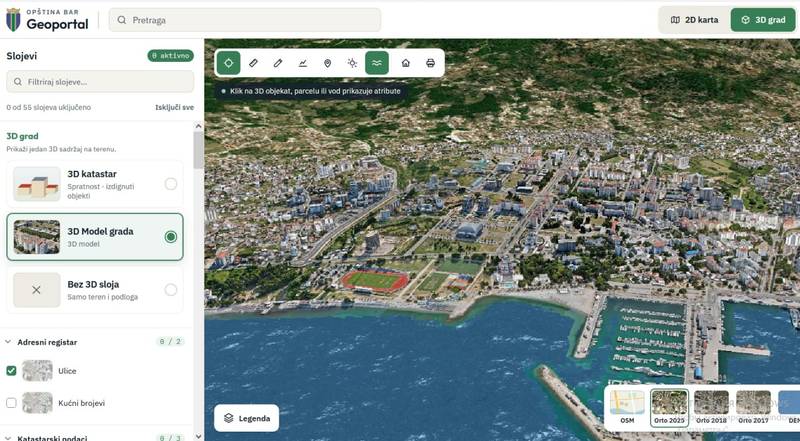Select Bez 3D sloja radio option
Viewport: 800px width, 441px height.
click(x=171, y=290)
